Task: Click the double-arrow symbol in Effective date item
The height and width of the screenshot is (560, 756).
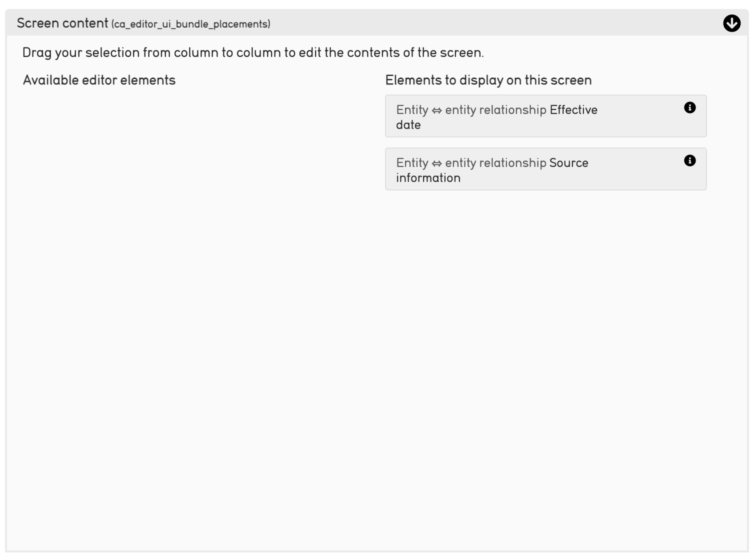Action: click(x=436, y=110)
